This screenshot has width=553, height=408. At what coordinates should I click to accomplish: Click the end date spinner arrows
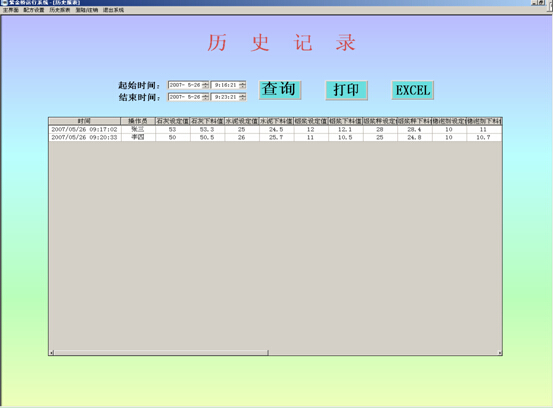(205, 97)
